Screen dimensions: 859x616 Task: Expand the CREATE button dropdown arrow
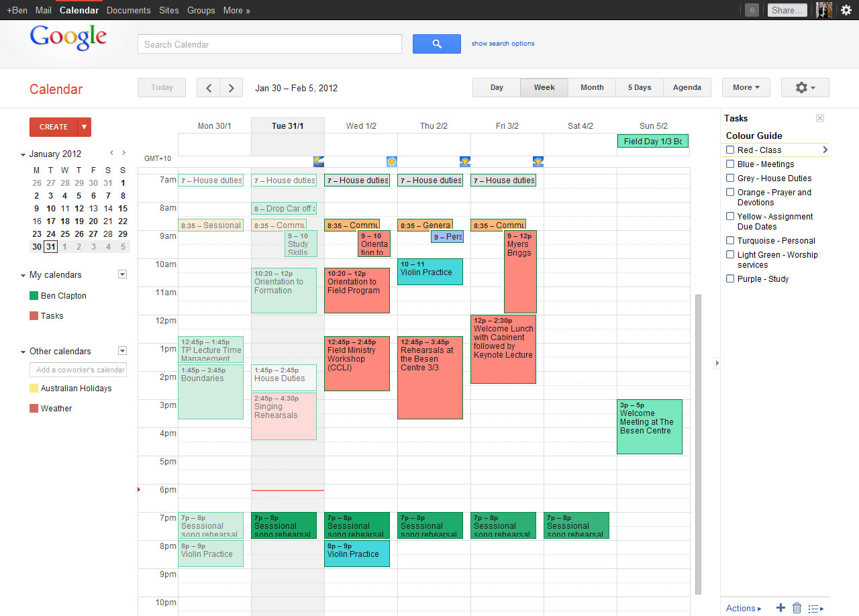click(x=84, y=127)
